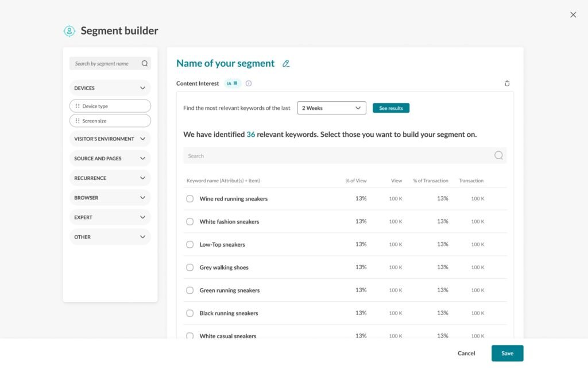This screenshot has width=588, height=368.
Task: Click the magnifier icon in segment name search
Action: pyautogui.click(x=145, y=63)
